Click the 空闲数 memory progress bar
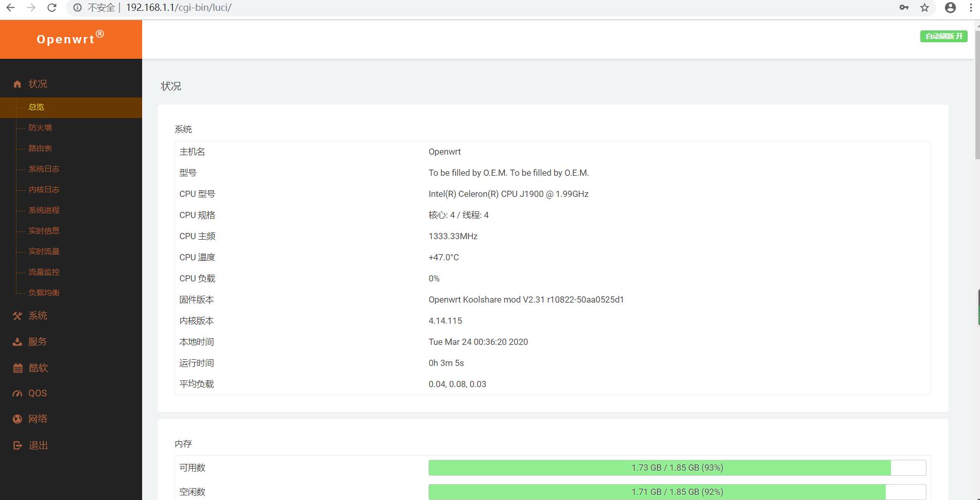The width and height of the screenshot is (980, 500). click(x=677, y=492)
